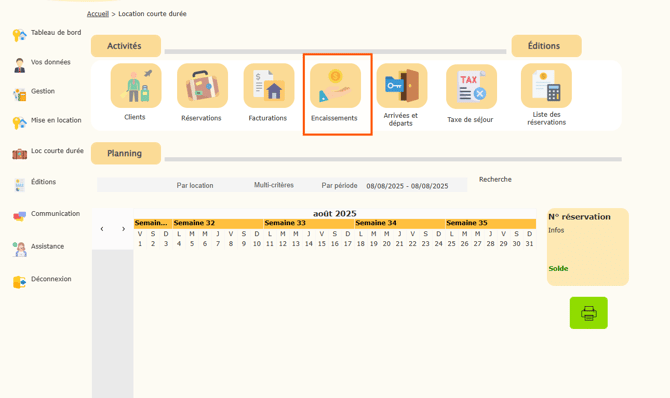The height and width of the screenshot is (398, 670).
Task: Click the green print button
Action: click(588, 313)
